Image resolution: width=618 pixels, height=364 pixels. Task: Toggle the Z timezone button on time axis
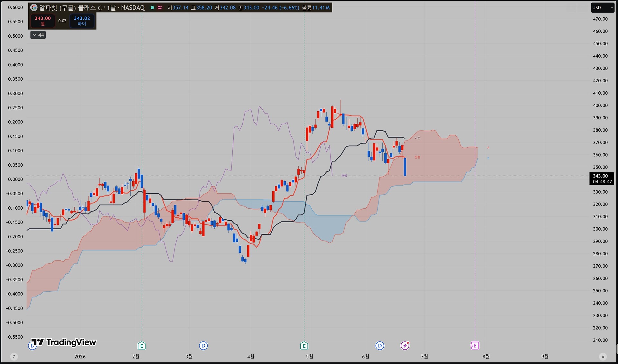14,357
